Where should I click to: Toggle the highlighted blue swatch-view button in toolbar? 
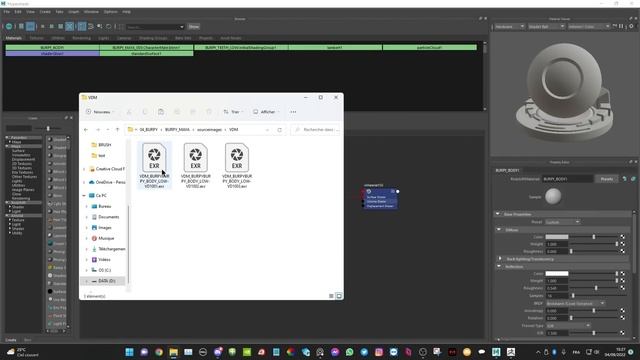30,27
